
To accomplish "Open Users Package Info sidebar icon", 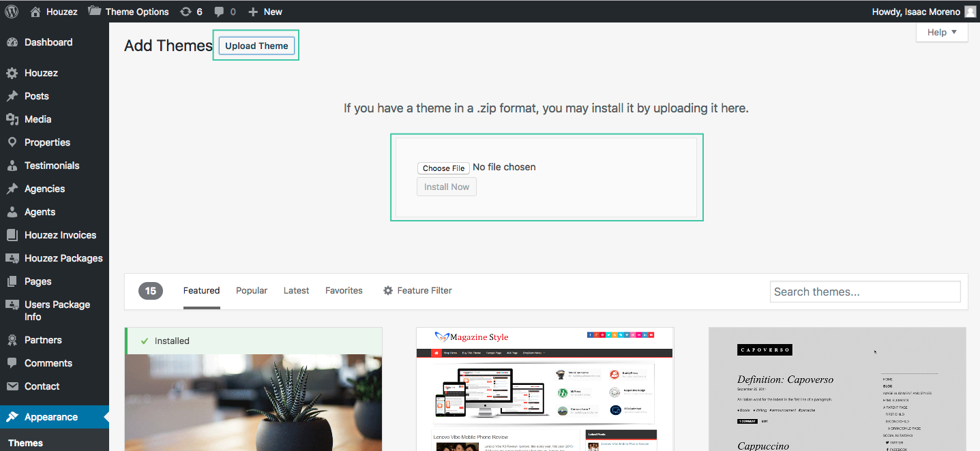I will 12,305.
